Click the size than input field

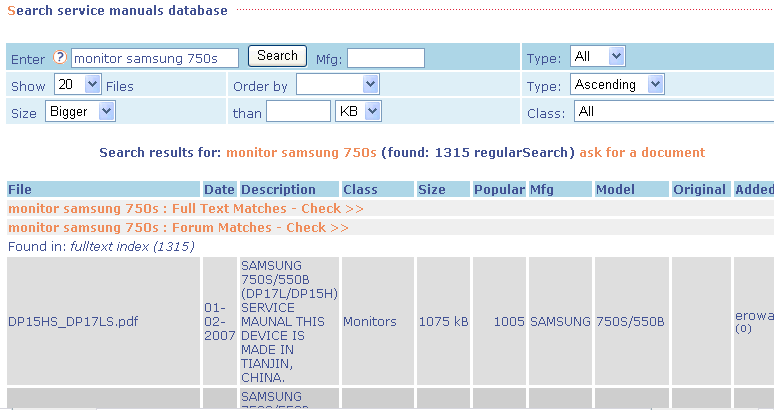298,112
